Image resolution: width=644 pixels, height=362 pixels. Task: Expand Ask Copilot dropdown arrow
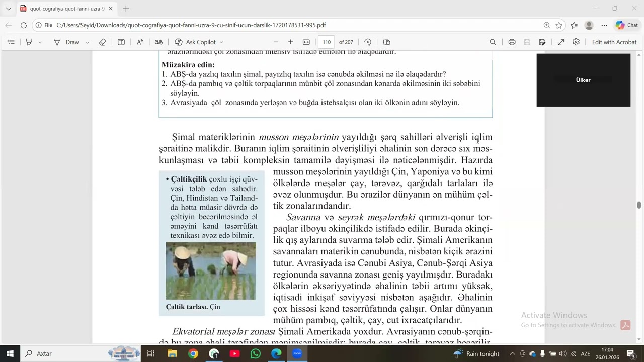221,42
